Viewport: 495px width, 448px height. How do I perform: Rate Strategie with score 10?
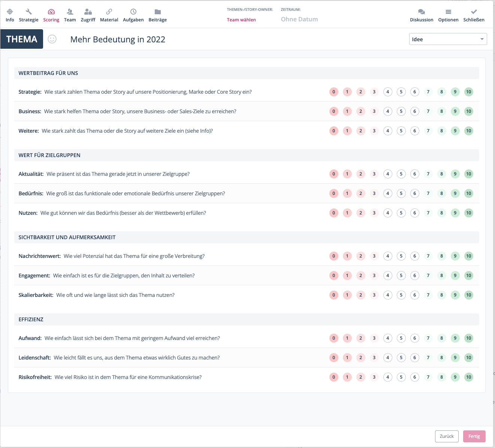tap(468, 92)
